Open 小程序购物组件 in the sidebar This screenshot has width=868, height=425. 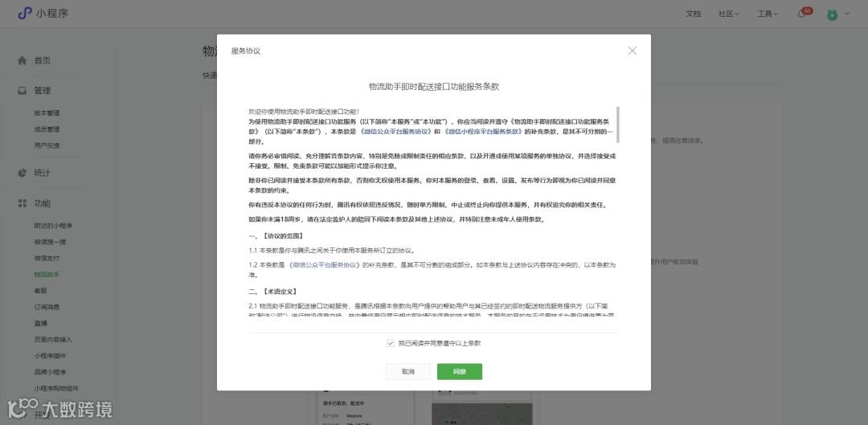(x=56, y=388)
